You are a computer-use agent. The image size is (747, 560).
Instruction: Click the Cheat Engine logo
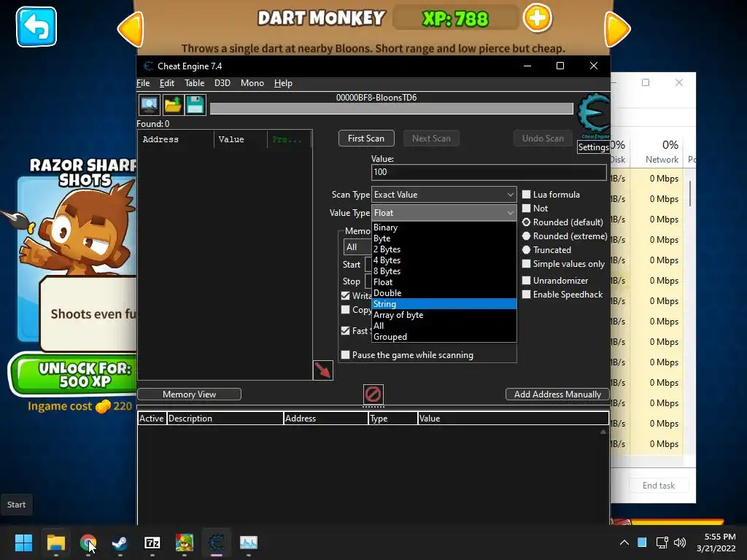tap(594, 114)
